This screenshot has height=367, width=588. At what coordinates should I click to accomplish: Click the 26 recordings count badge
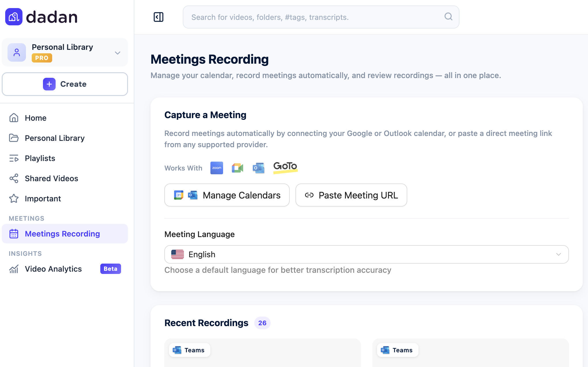coord(262,323)
